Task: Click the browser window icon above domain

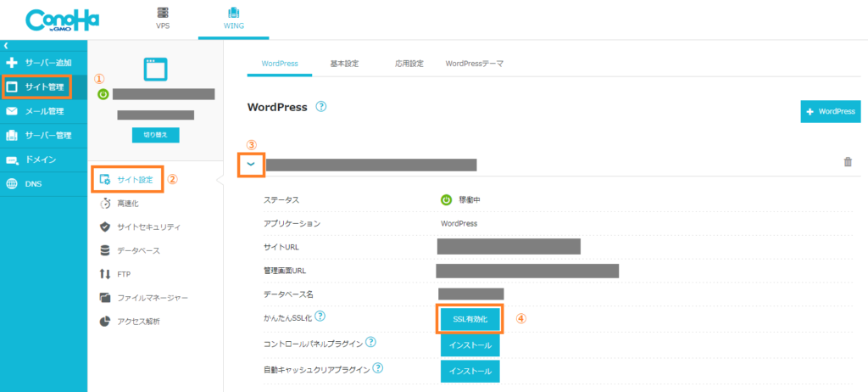Action: [x=156, y=70]
